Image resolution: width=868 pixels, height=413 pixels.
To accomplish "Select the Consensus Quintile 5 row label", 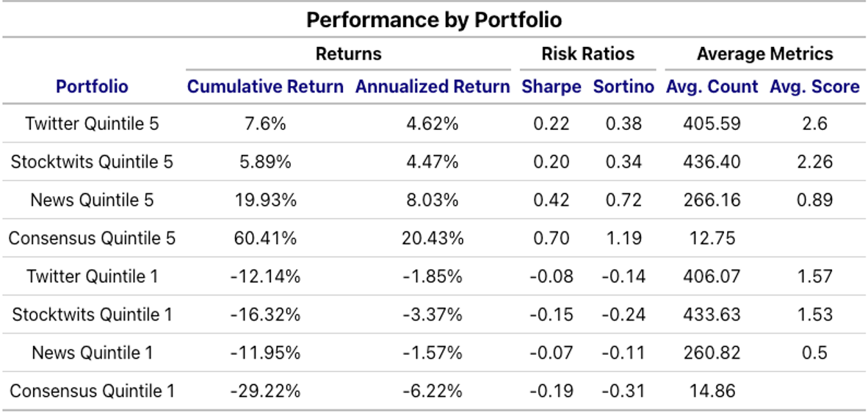I will (92, 238).
